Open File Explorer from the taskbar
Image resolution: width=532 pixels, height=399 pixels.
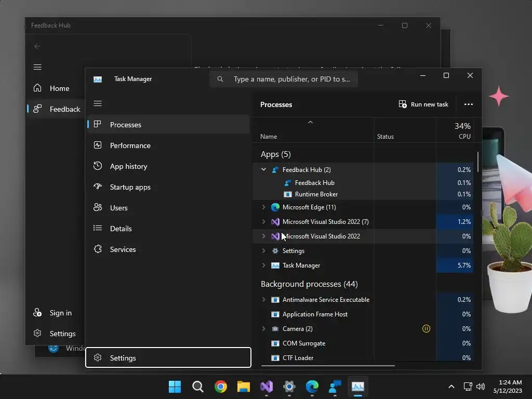click(244, 387)
